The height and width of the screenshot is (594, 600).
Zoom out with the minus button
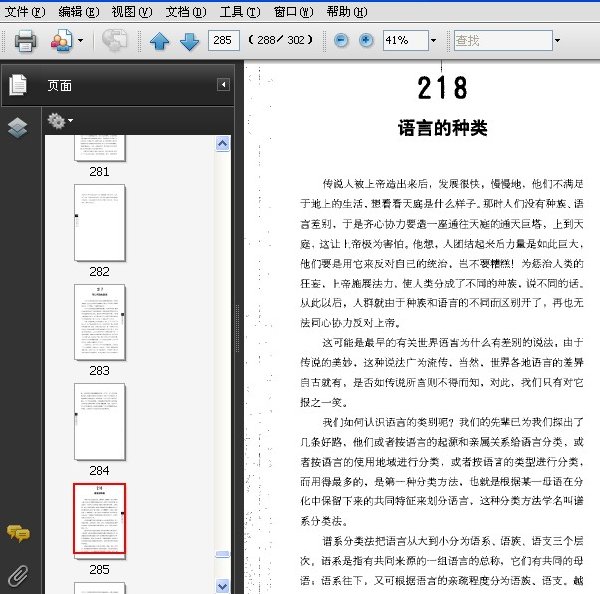coord(341,40)
